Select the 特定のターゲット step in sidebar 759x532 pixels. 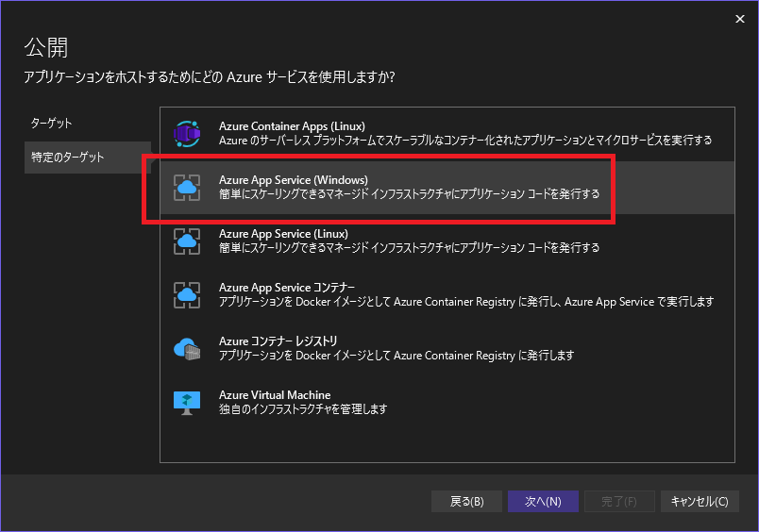tap(88, 158)
